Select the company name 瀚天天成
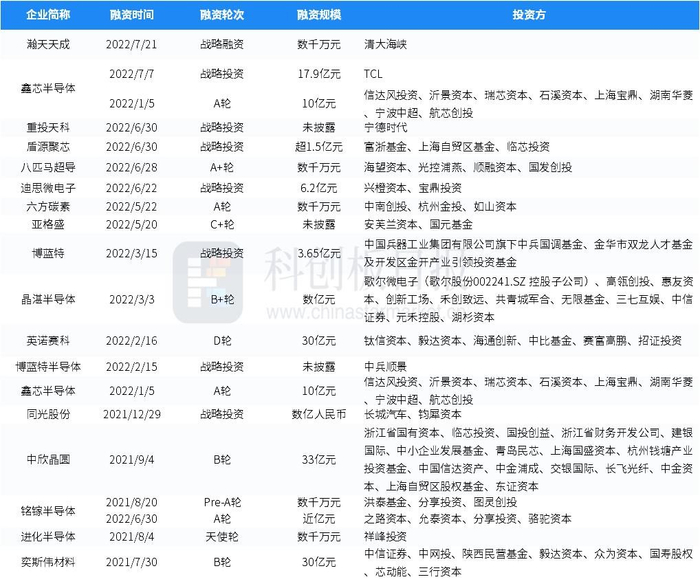 pos(48,44)
